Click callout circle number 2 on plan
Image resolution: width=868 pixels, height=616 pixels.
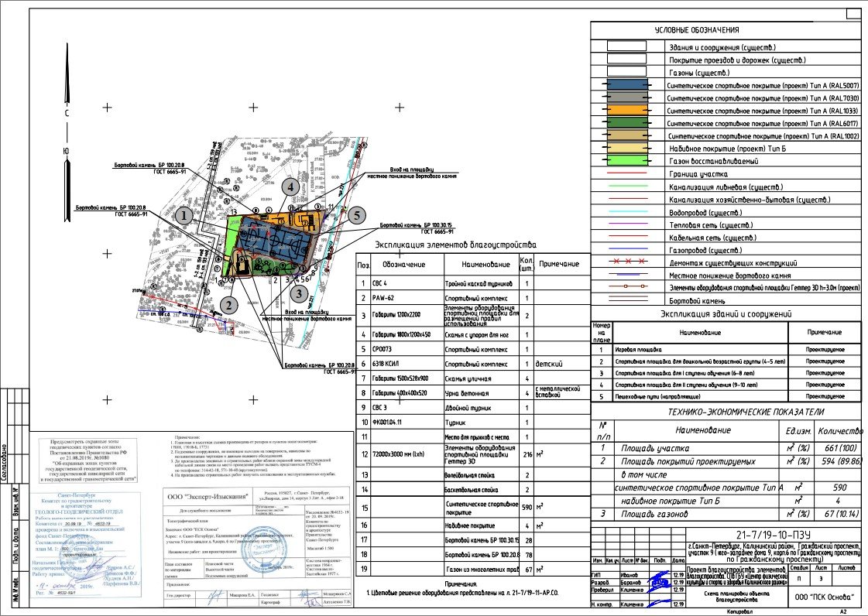tap(229, 304)
